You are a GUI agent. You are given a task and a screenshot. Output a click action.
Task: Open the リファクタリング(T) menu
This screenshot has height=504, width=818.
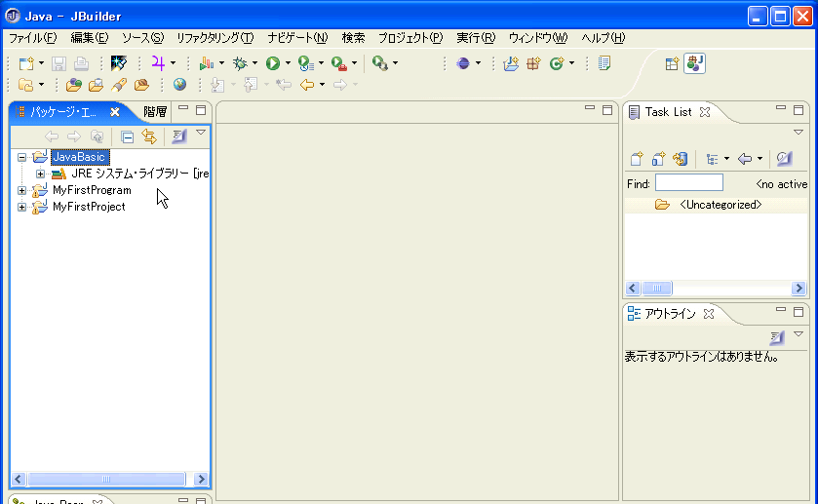coord(214,38)
